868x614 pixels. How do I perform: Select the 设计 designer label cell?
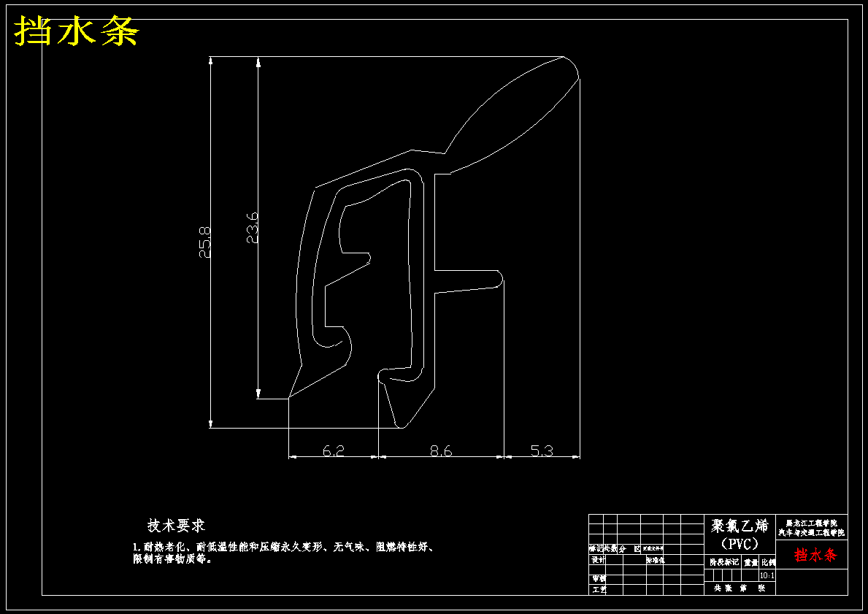tap(598, 560)
